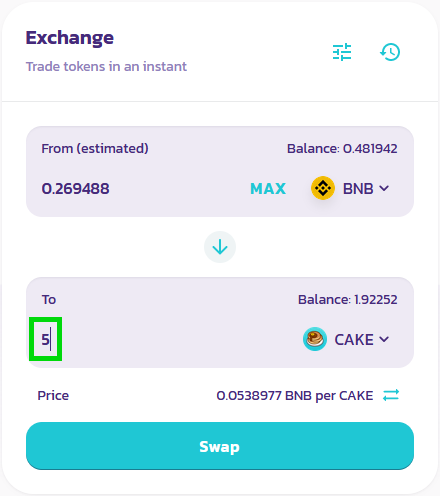The image size is (440, 496).
Task: Click the CAKE Balance: 1.92252 text
Action: coord(348,300)
